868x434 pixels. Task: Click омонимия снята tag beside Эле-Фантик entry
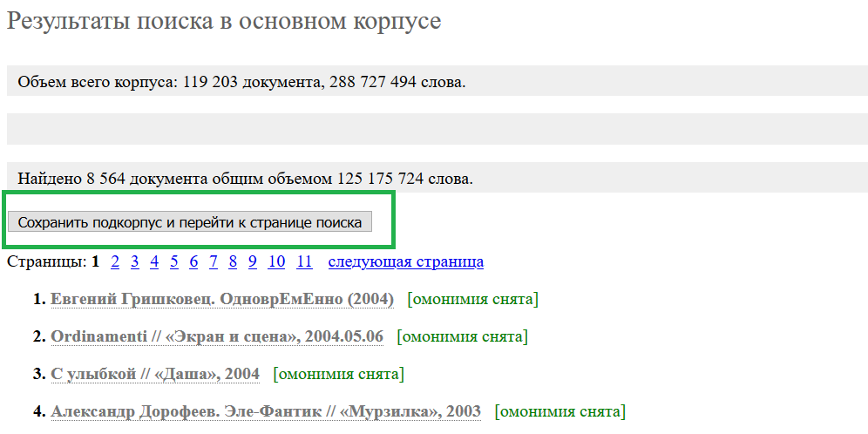[559, 411]
